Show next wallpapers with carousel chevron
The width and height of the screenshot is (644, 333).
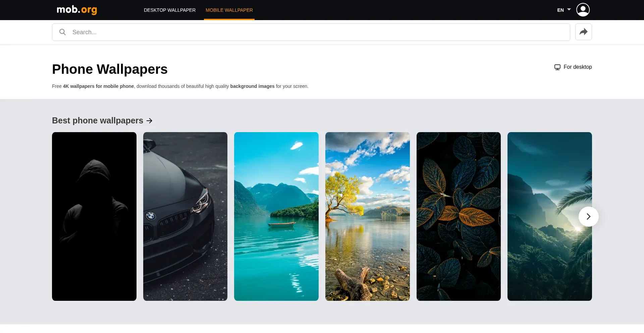(x=589, y=217)
